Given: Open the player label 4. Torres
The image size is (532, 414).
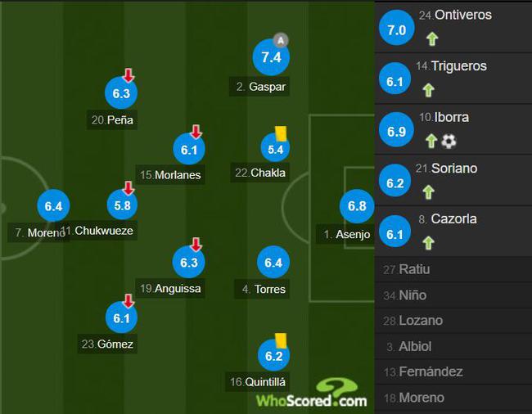Looking at the screenshot, I should pos(262,289).
